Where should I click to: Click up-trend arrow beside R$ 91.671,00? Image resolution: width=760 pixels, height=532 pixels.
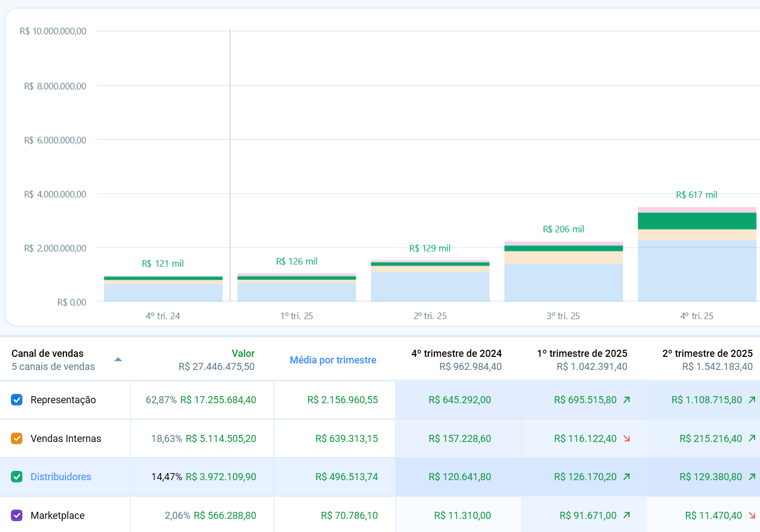click(627, 515)
